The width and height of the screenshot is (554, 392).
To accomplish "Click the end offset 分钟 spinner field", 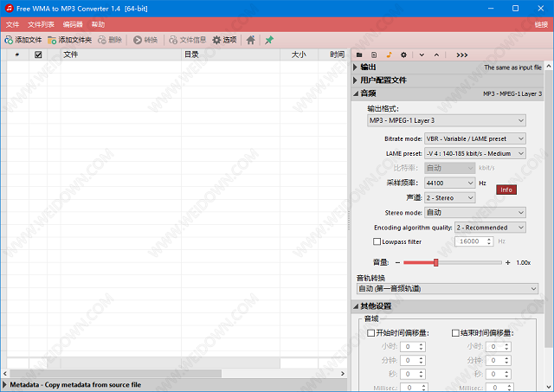I will tap(499, 360).
